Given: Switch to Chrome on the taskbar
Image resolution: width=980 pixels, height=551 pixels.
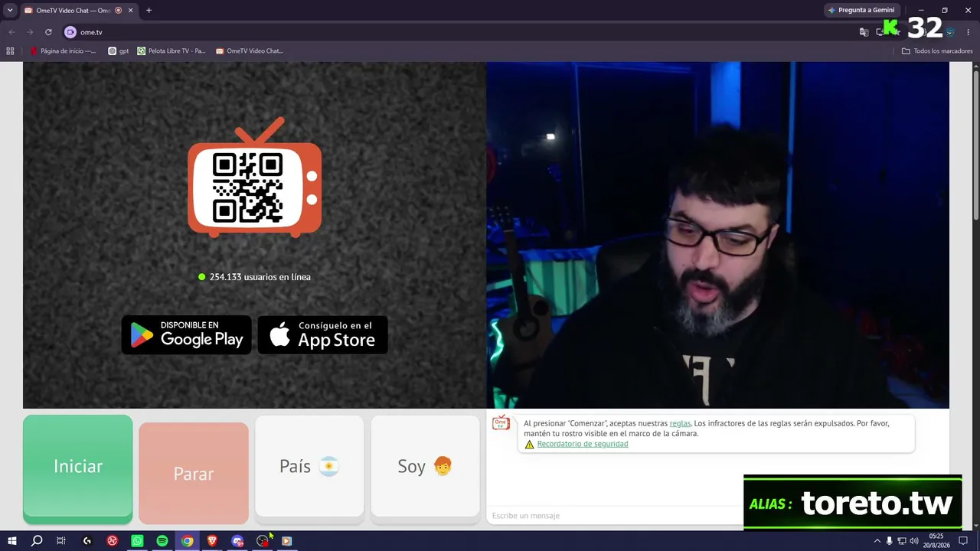Looking at the screenshot, I should (187, 541).
